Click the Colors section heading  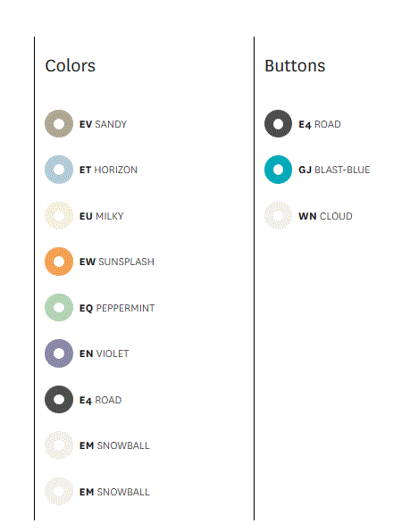(x=71, y=66)
